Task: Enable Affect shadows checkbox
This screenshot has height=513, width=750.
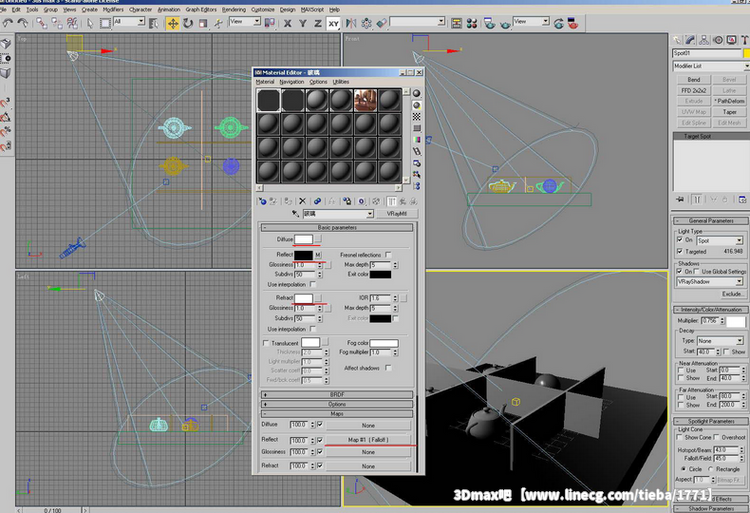Action: (388, 368)
